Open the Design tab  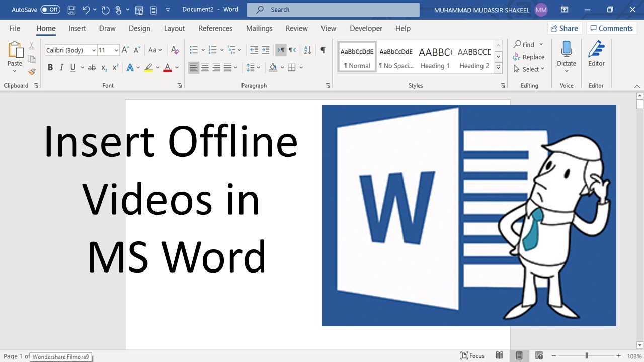pos(139,29)
